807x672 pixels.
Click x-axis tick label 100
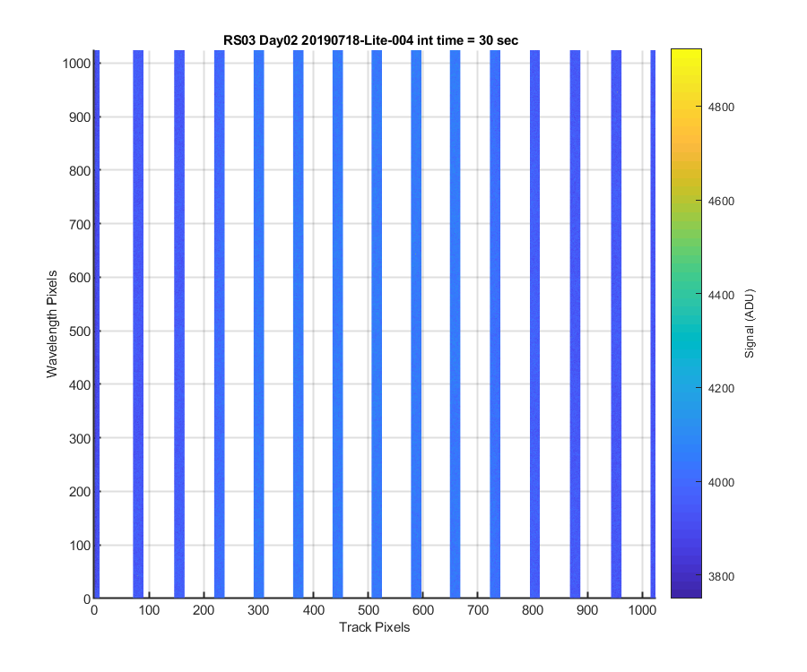(149, 610)
